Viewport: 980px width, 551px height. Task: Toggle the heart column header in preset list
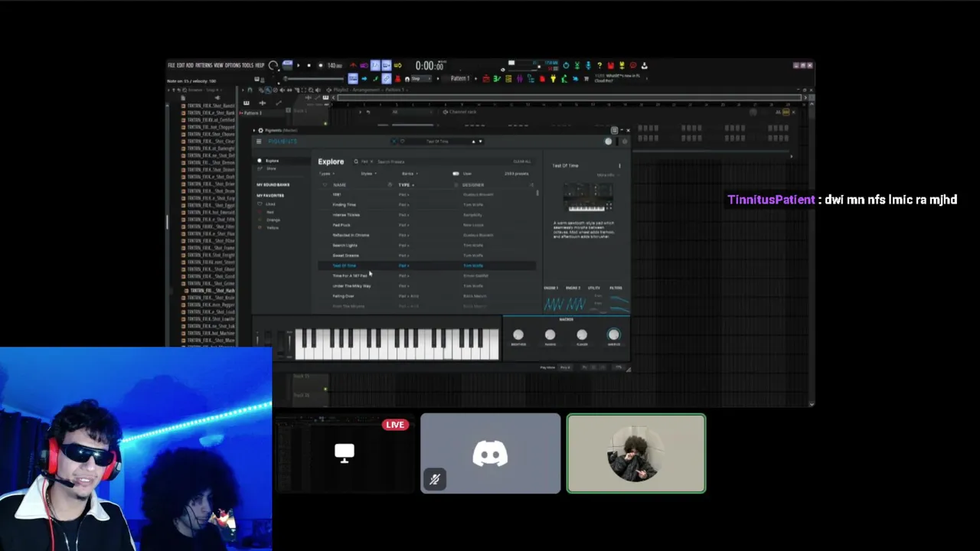[325, 184]
